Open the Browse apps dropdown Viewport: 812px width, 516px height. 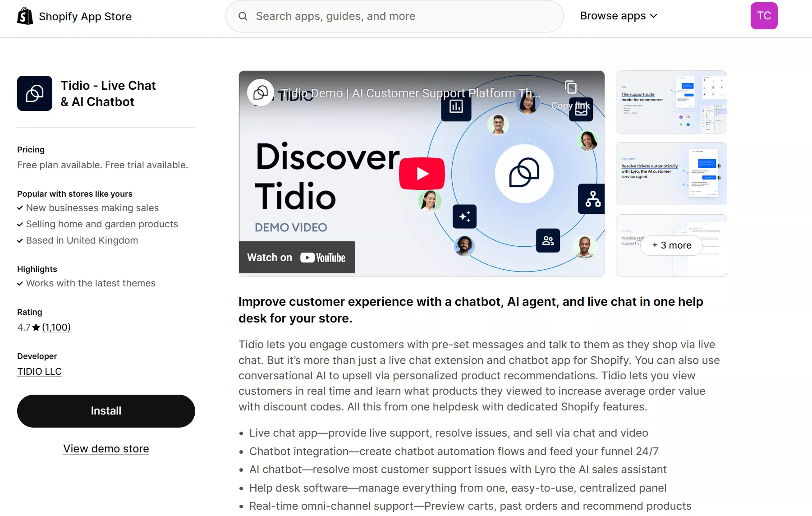click(x=619, y=16)
